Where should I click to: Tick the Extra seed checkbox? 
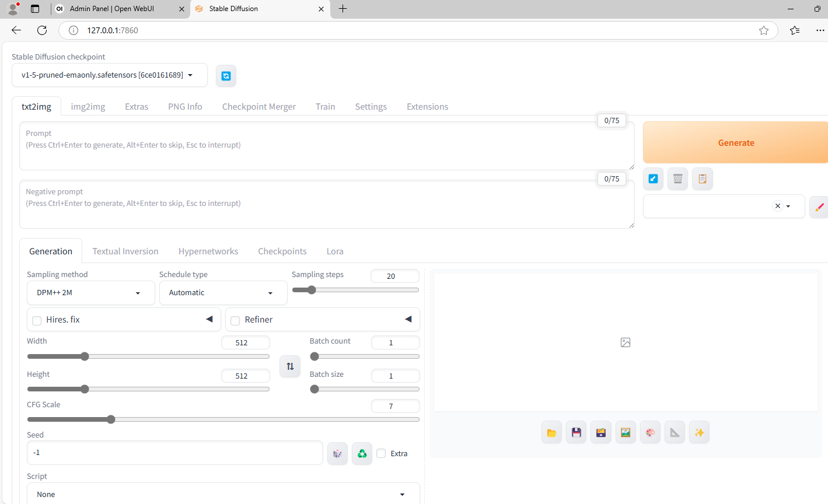pyautogui.click(x=381, y=453)
